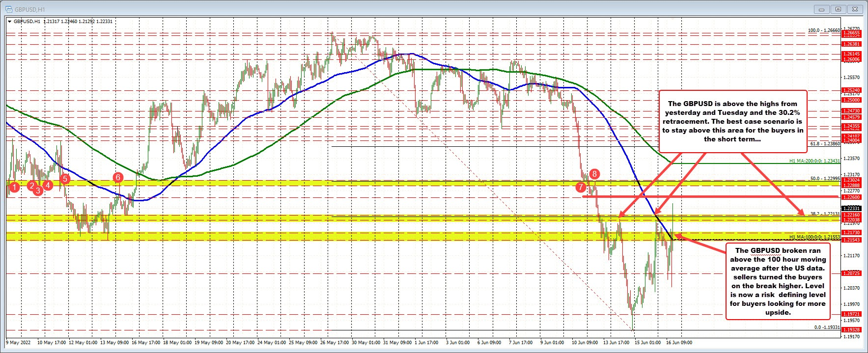Click the 1.26655 price level label
The width and height of the screenshot is (868, 353).
[851, 32]
